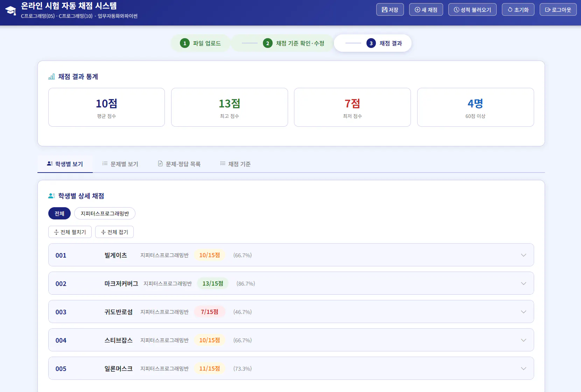Click the people icon beside 학생별 상세 채점

tap(51, 196)
